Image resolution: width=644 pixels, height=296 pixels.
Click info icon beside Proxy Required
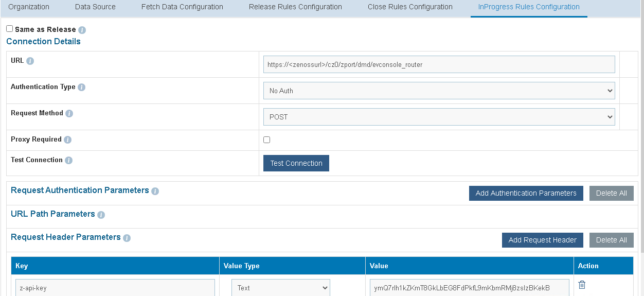(67, 140)
